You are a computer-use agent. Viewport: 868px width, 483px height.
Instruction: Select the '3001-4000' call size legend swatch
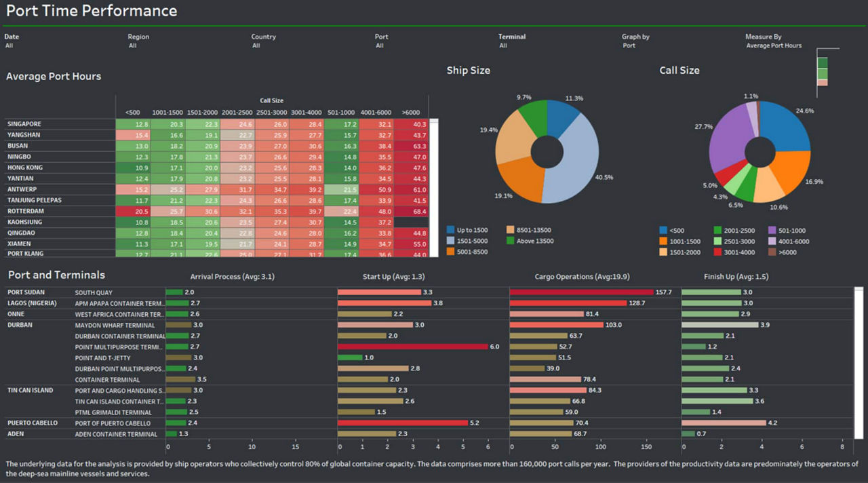[718, 252]
